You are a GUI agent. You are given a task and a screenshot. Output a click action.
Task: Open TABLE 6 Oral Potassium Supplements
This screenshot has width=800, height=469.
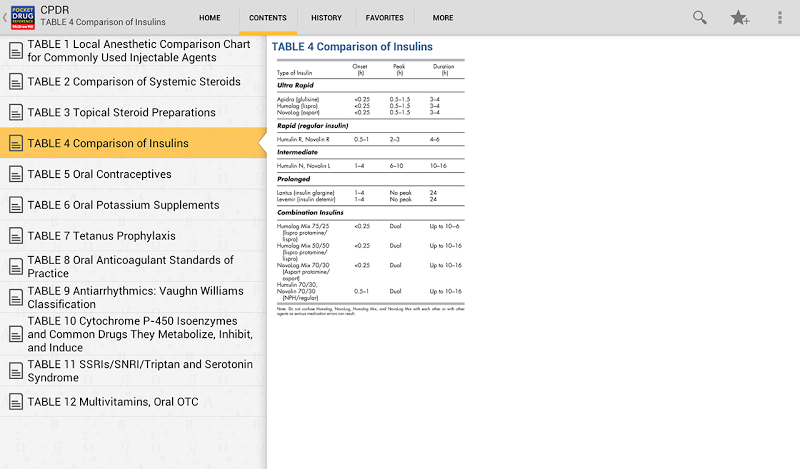[x=133, y=205]
